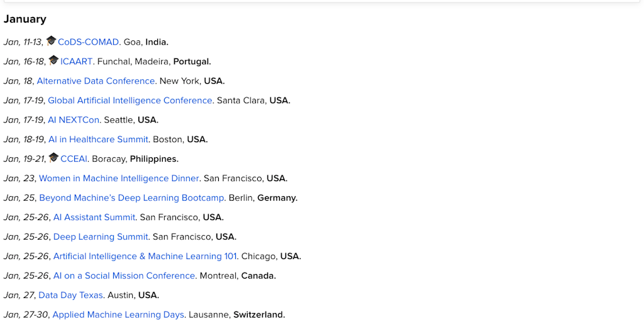
Task: Open the Data Day Texas link
Action: tap(70, 296)
